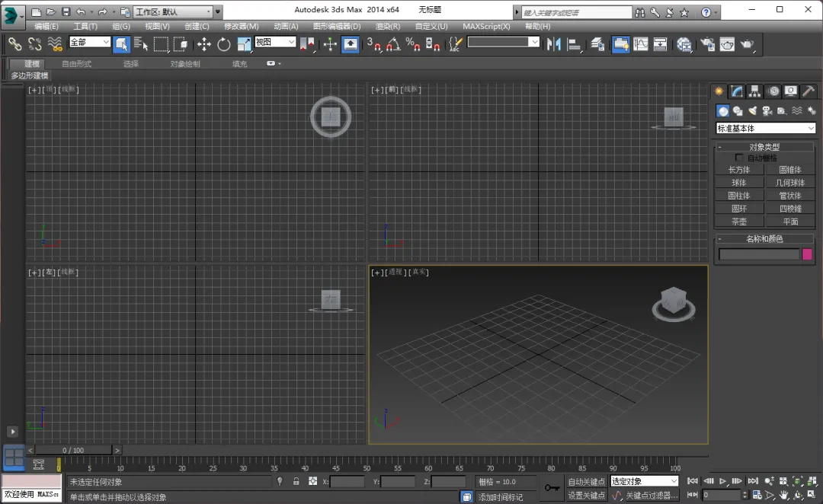
Task: Enable the 自动栅格 checkbox
Action: 738,158
